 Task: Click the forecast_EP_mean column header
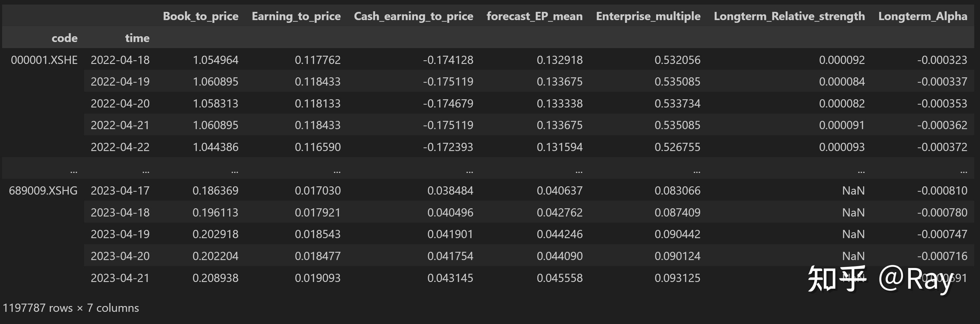pos(534,16)
